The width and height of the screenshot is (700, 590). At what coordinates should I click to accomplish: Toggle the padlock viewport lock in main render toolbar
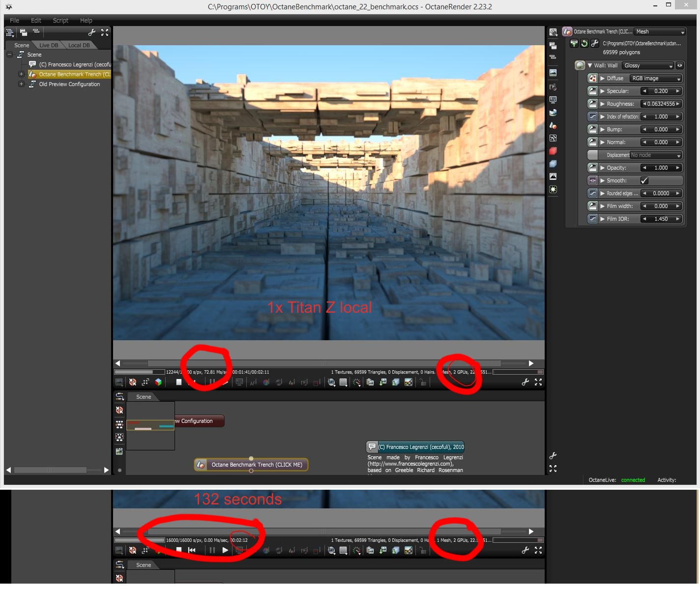coord(423,382)
